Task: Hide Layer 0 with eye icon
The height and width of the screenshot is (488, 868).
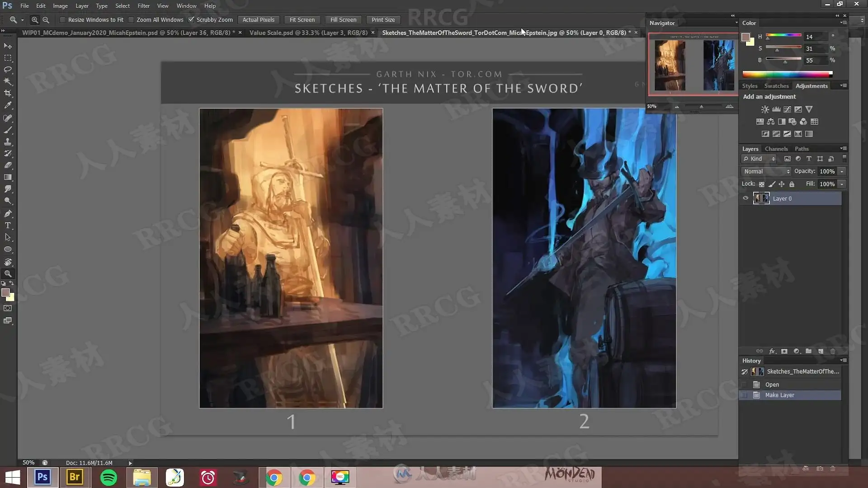Action: pyautogui.click(x=745, y=198)
